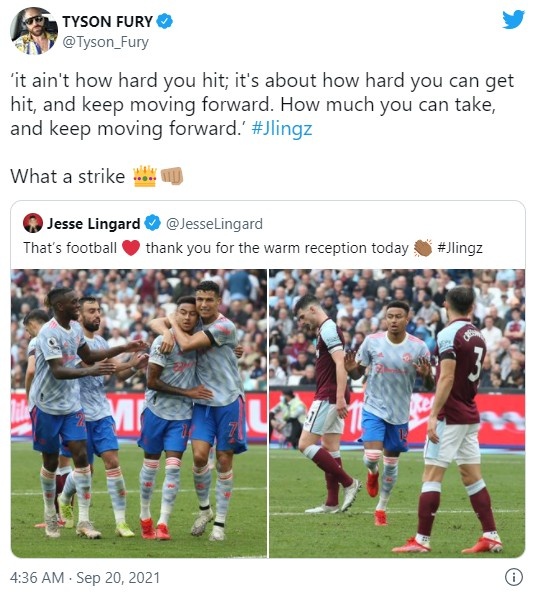Image resolution: width=537 pixels, height=596 pixels.
Task: Open the 4:36 AM Sep 20, 2021 timestamp
Action: tap(85, 578)
